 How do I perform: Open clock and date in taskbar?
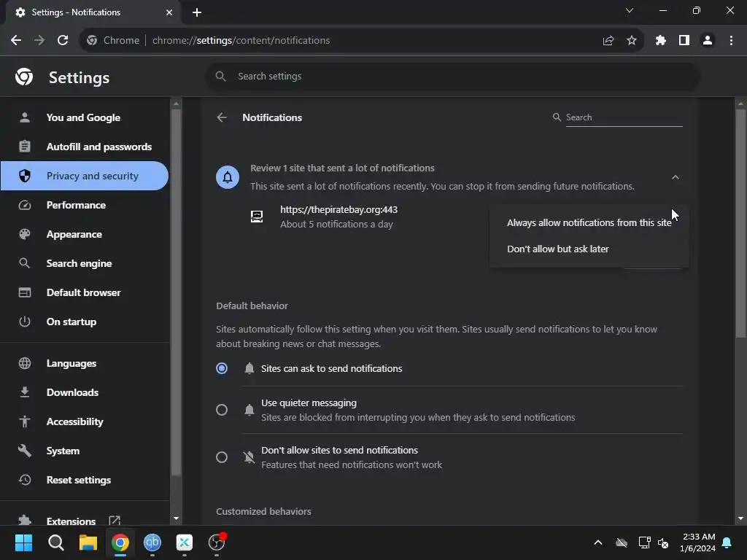(x=698, y=542)
